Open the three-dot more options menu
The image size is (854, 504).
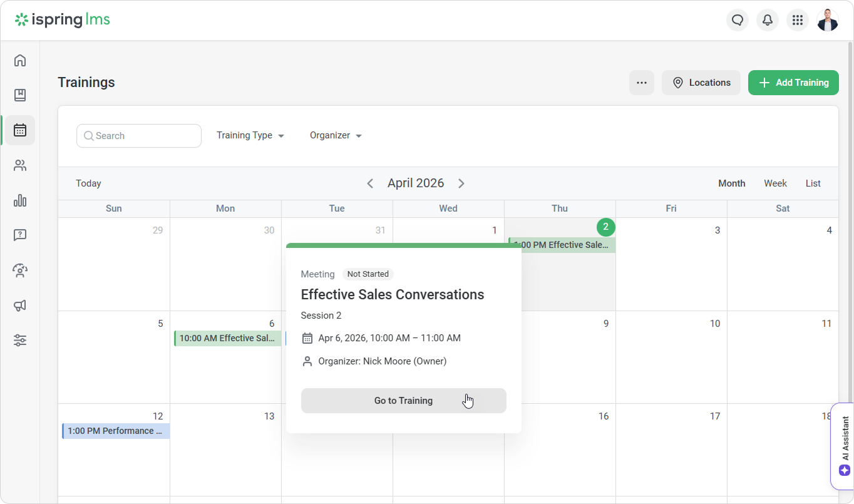click(641, 83)
